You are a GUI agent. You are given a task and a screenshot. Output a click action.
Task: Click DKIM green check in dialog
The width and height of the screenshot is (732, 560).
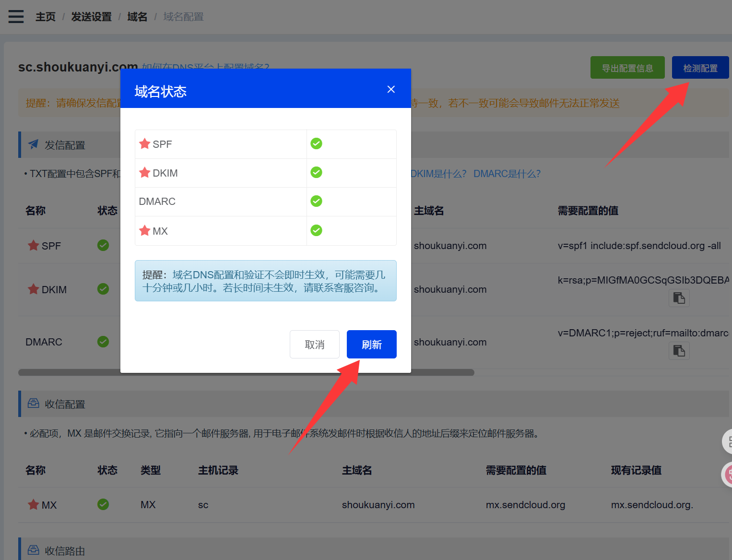tap(316, 172)
